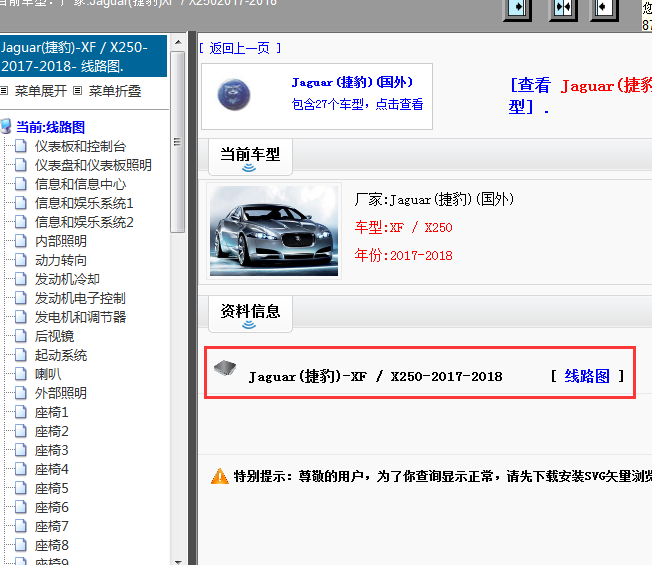Click the page icon beside 内部照明
The height and width of the screenshot is (565, 652).
coord(20,241)
